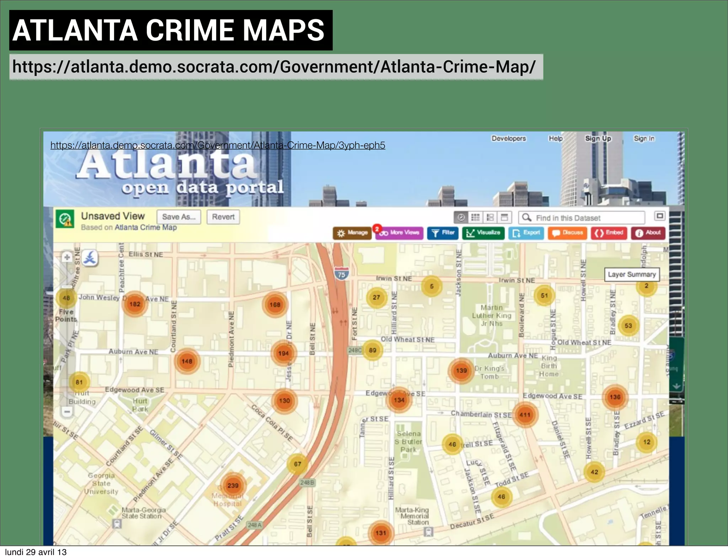Click the Save As... button

(x=179, y=217)
